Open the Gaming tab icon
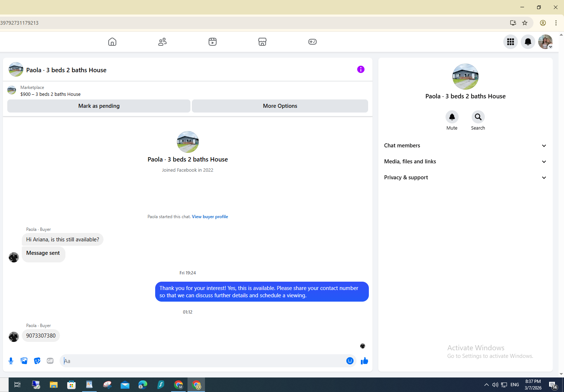564x392 pixels. 313,42
